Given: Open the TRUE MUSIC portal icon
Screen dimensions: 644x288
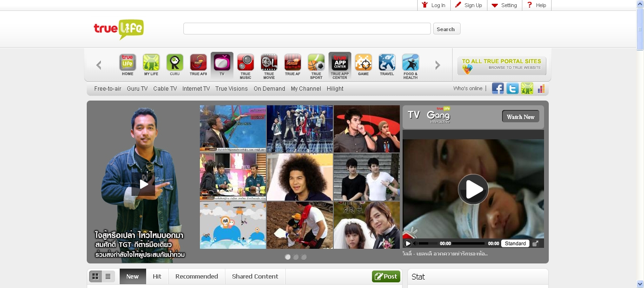Looking at the screenshot, I should (x=245, y=66).
